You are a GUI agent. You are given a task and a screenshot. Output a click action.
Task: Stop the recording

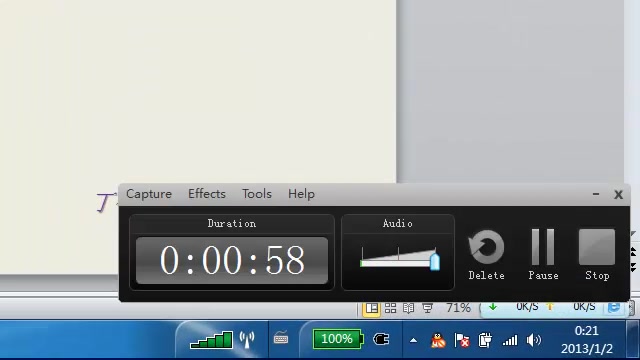(x=597, y=247)
